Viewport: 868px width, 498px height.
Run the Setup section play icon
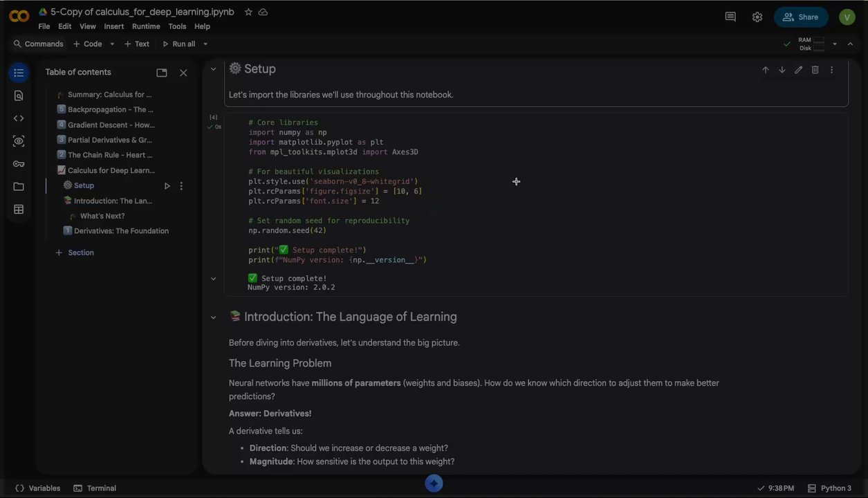point(167,186)
